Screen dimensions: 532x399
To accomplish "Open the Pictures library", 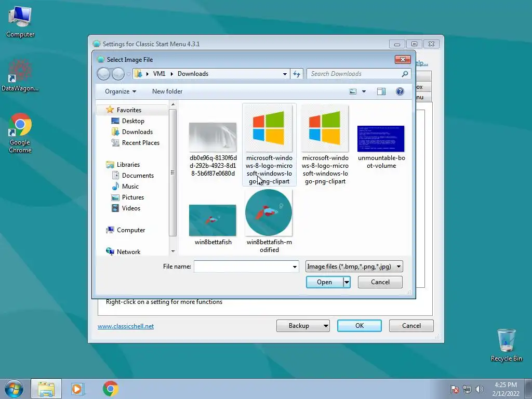I will point(132,197).
